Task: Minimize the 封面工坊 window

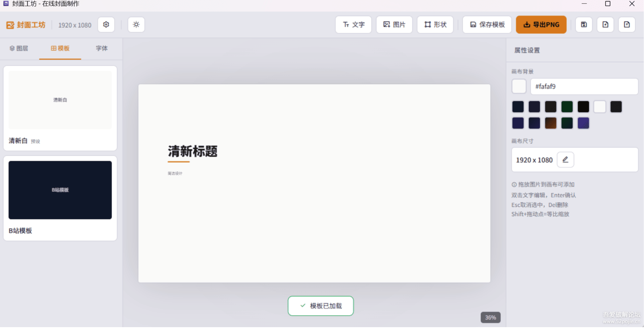Action: pos(584,4)
